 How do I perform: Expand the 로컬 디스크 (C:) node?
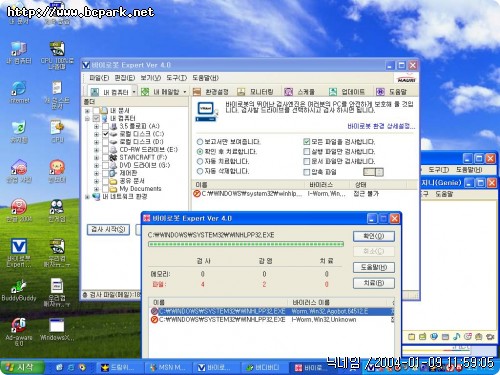coord(96,134)
